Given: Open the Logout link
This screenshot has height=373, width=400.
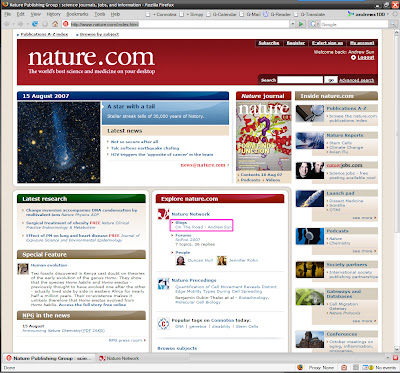Looking at the screenshot, I should [x=366, y=58].
